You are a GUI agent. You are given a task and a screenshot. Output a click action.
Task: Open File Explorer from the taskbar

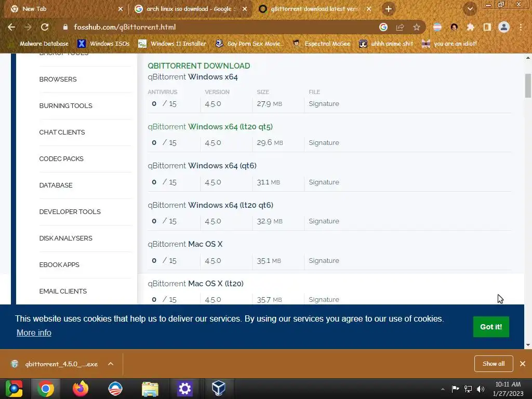tap(150, 389)
